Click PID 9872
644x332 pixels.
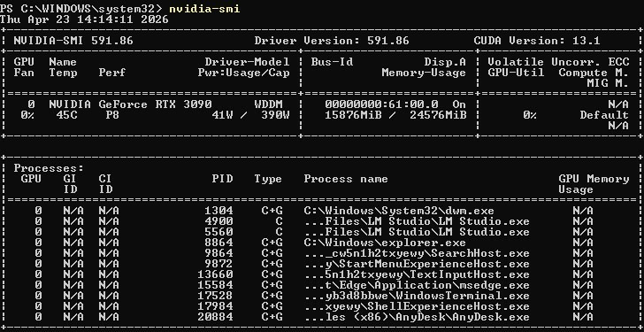tap(218, 264)
